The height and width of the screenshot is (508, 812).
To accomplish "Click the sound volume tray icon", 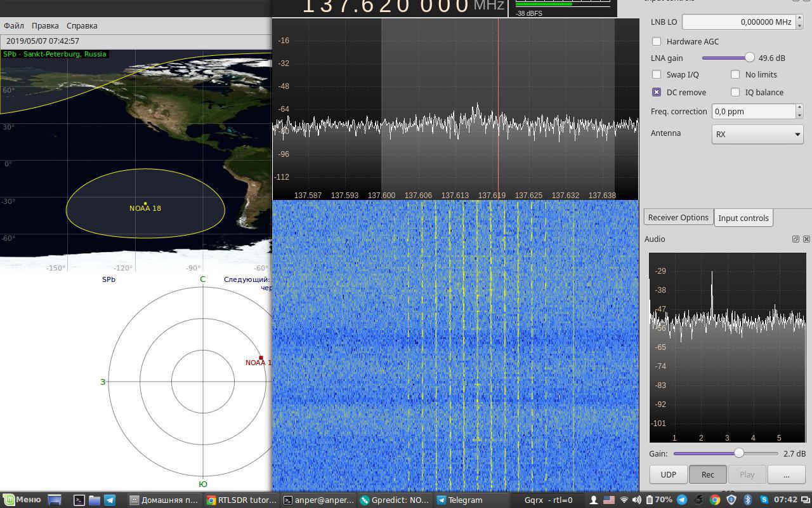I will 636,500.
